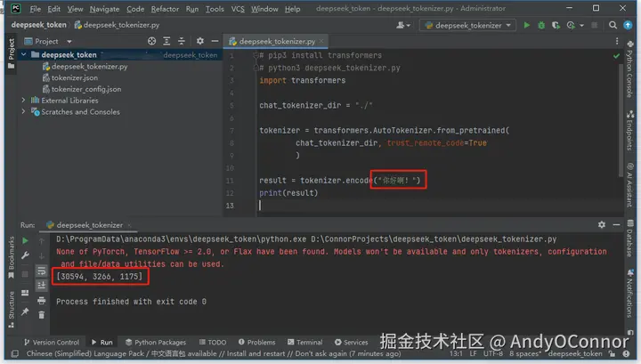
Task: Open Version Control tool window
Action: [52, 343]
